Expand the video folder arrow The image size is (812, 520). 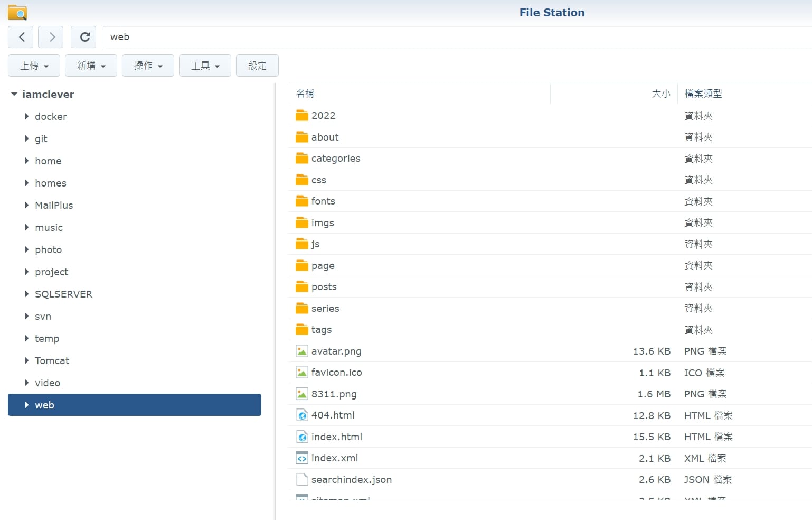coord(26,383)
